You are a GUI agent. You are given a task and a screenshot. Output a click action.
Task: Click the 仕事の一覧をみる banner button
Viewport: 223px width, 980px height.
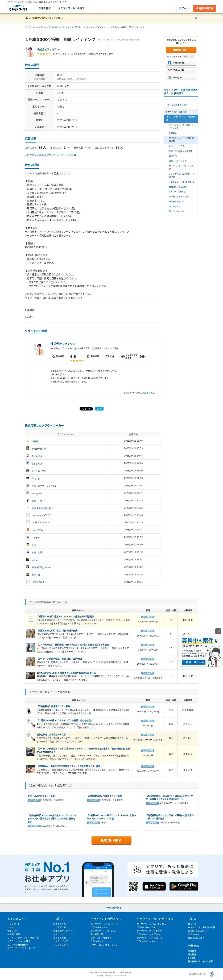pyautogui.click(x=194, y=662)
